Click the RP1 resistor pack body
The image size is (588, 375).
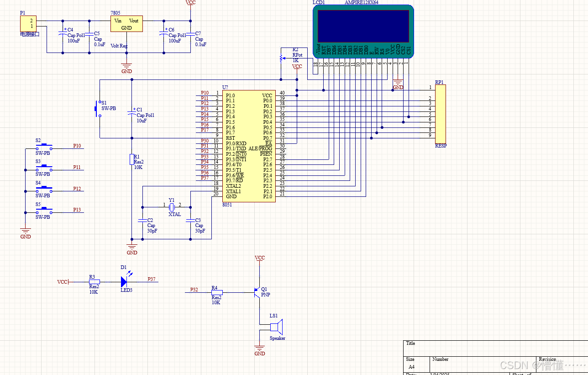click(440, 114)
